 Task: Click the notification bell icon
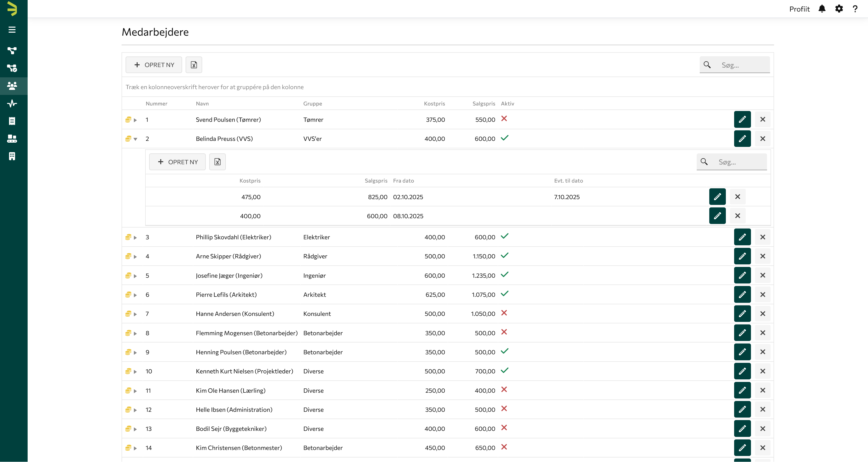(822, 9)
